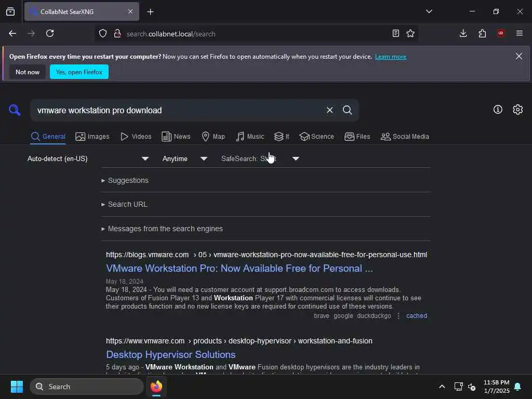Click Yes, open Firefox button

[79, 72]
